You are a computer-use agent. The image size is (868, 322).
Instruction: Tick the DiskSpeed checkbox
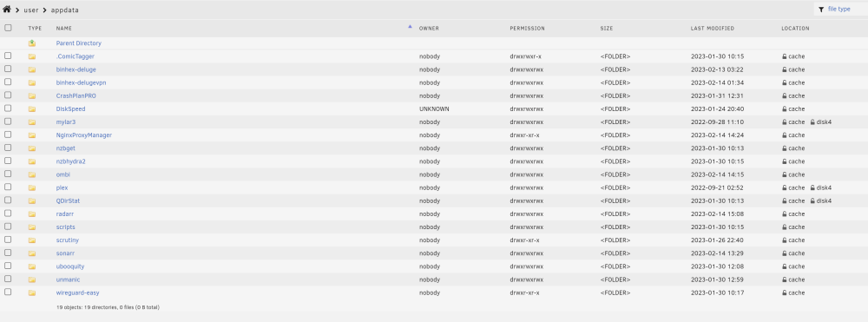point(8,108)
